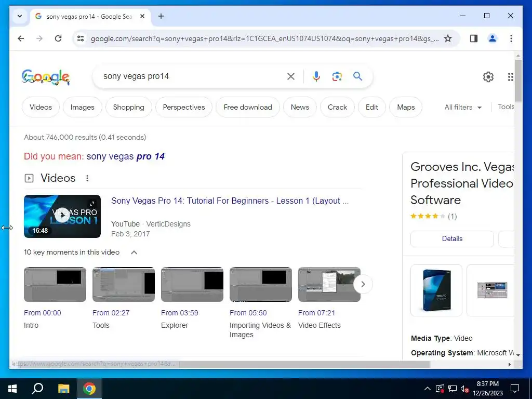
Task: Click the address bar URL
Action: 264,38
